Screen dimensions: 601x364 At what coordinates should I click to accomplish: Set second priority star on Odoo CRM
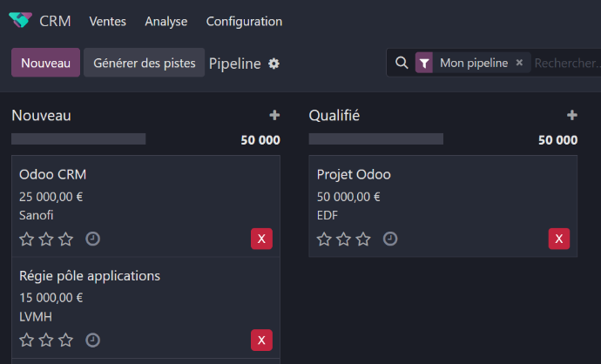(x=46, y=239)
